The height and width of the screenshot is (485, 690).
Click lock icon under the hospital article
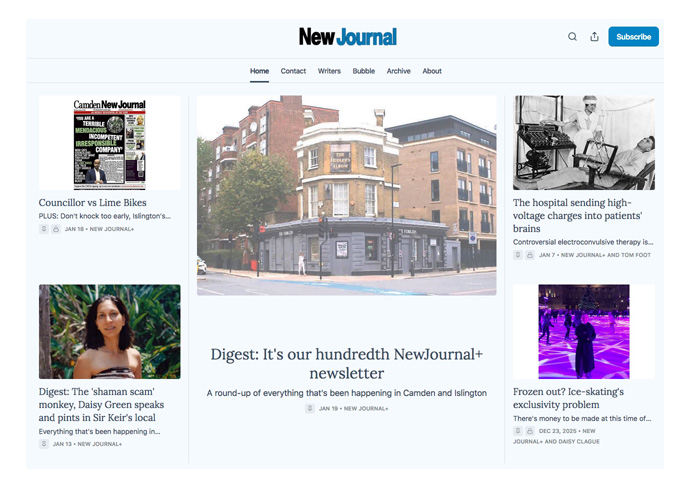(x=530, y=255)
